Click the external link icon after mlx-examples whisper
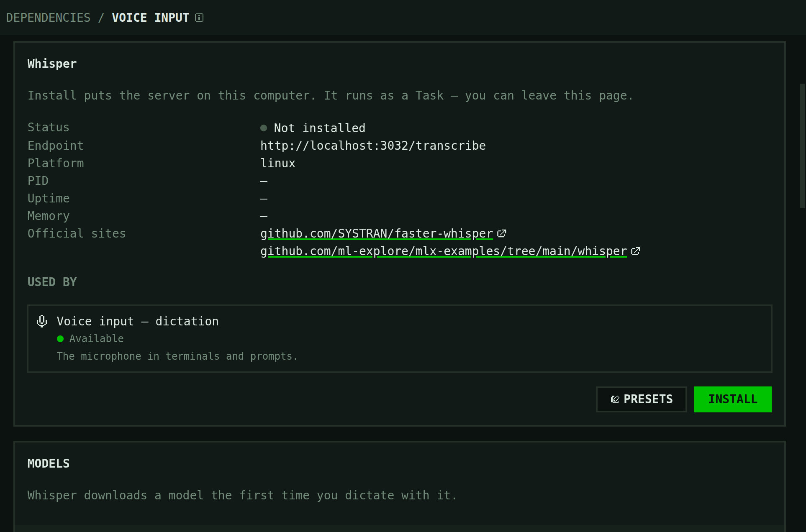 tap(635, 251)
